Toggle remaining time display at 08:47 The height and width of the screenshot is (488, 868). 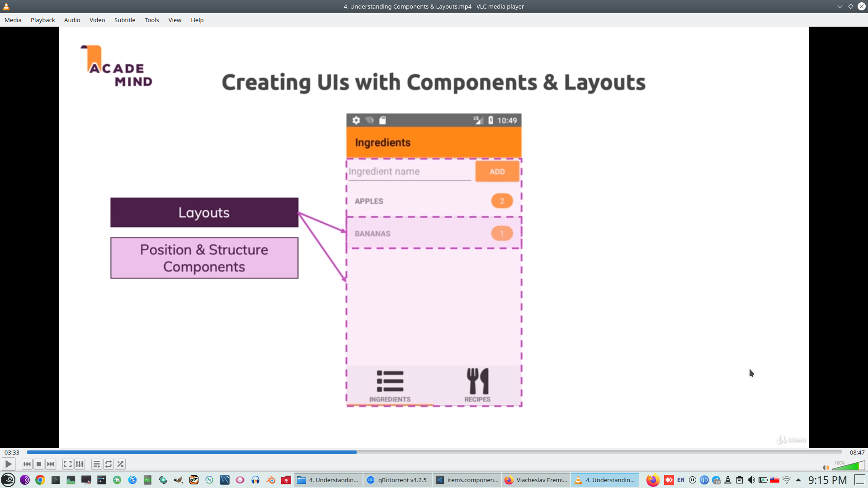pyautogui.click(x=857, y=452)
